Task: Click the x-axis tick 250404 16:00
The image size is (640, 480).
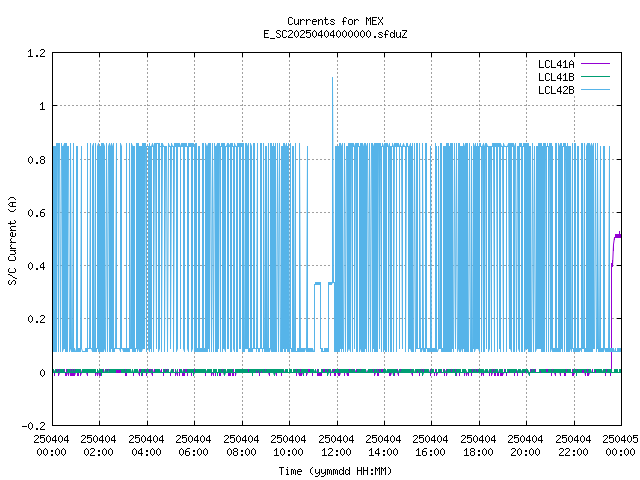Action: pos(430,446)
